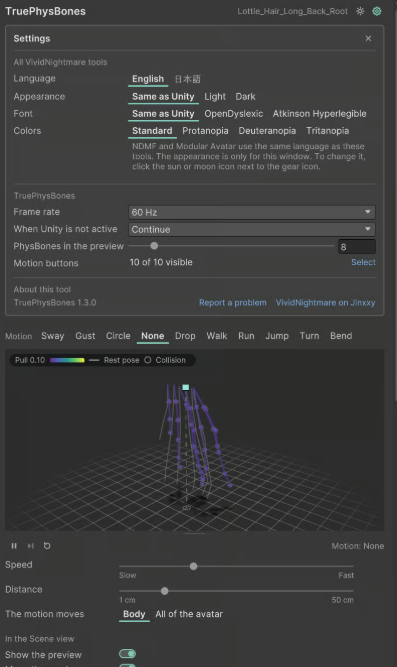Open VividNightmare on Jinxxy link

[326, 302]
